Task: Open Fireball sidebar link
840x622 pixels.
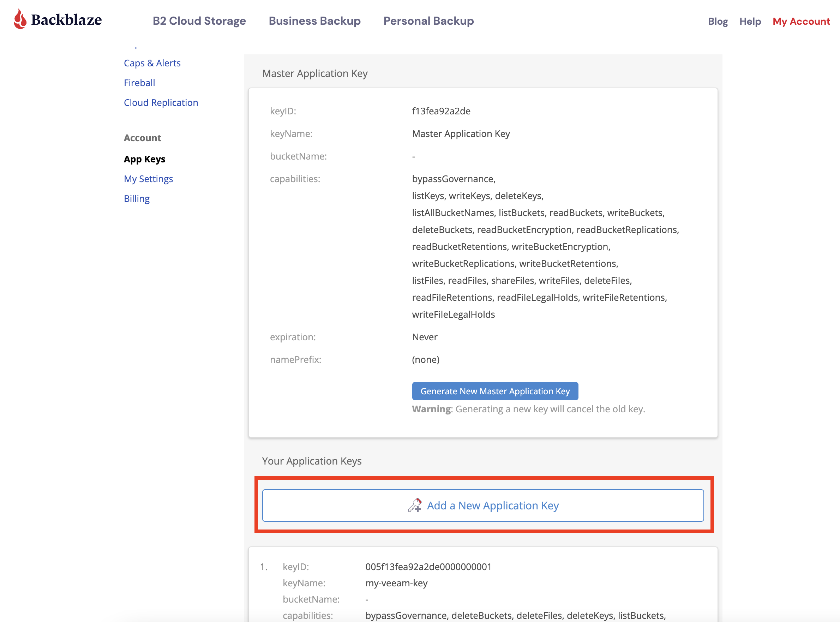Action: [x=139, y=83]
